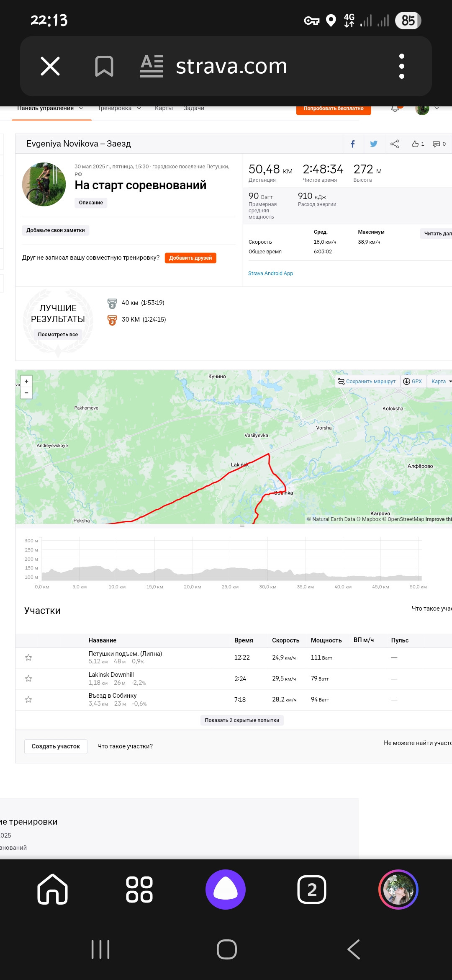452x980 pixels.
Task: Open the Strava Android App link
Action: coord(270,273)
